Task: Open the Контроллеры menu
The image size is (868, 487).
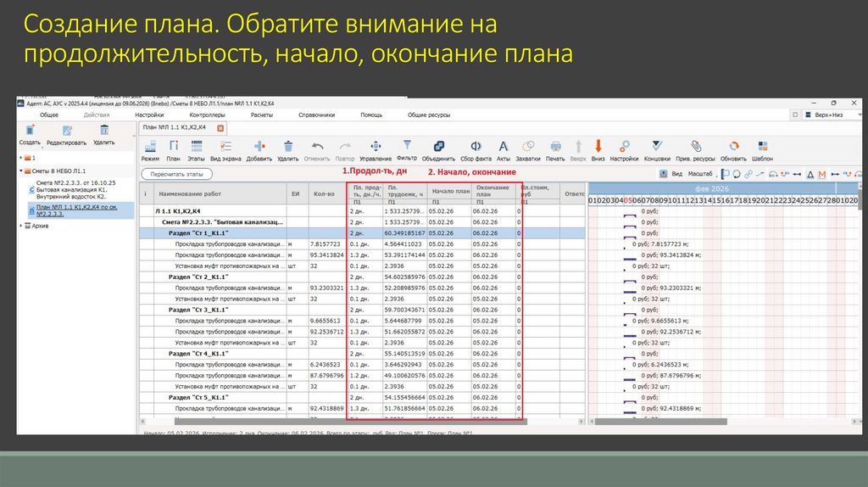Action: point(207,115)
